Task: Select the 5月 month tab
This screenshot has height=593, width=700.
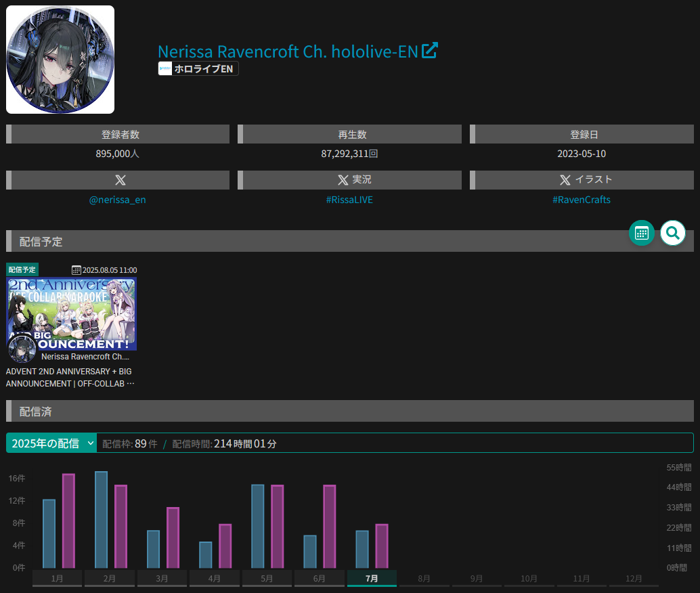Action: 267,578
